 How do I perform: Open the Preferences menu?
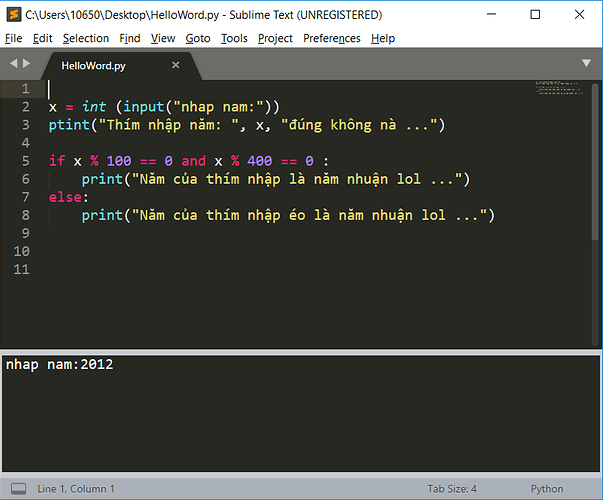(332, 38)
